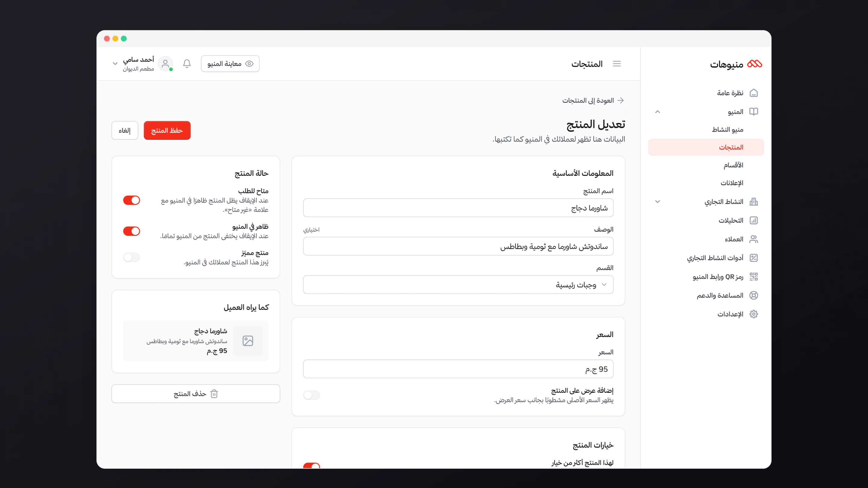Collapse the المنيو sidebar section chevron

tap(657, 112)
